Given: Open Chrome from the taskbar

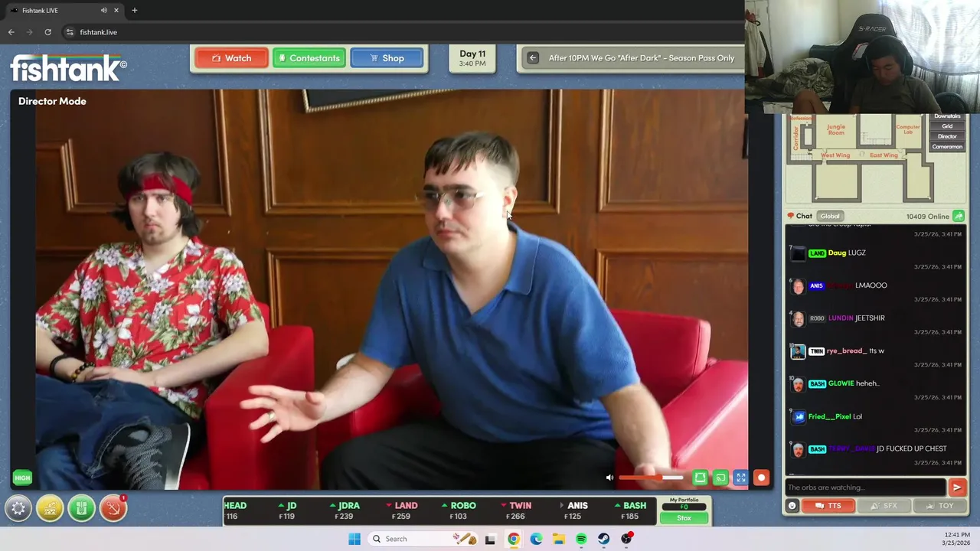Looking at the screenshot, I should [x=513, y=539].
